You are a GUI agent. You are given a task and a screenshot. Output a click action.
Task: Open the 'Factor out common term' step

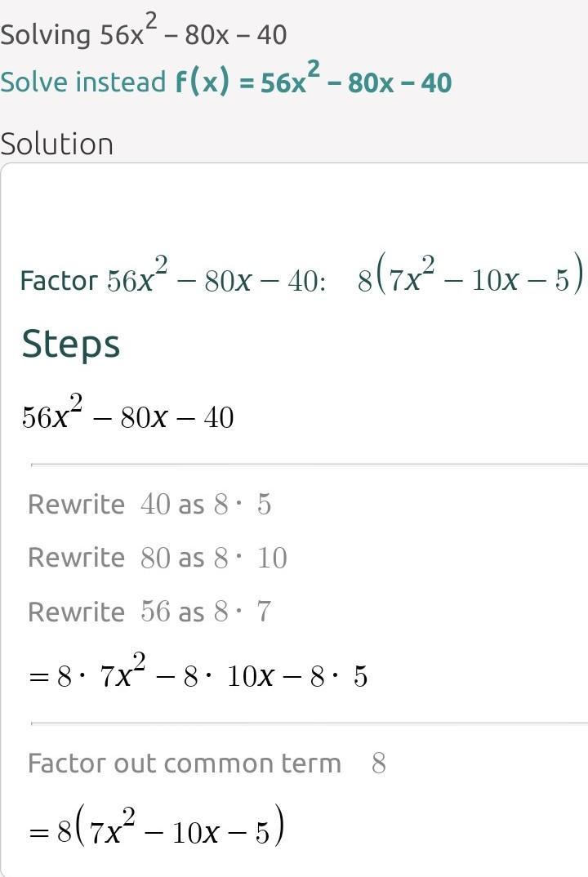pos(184,763)
